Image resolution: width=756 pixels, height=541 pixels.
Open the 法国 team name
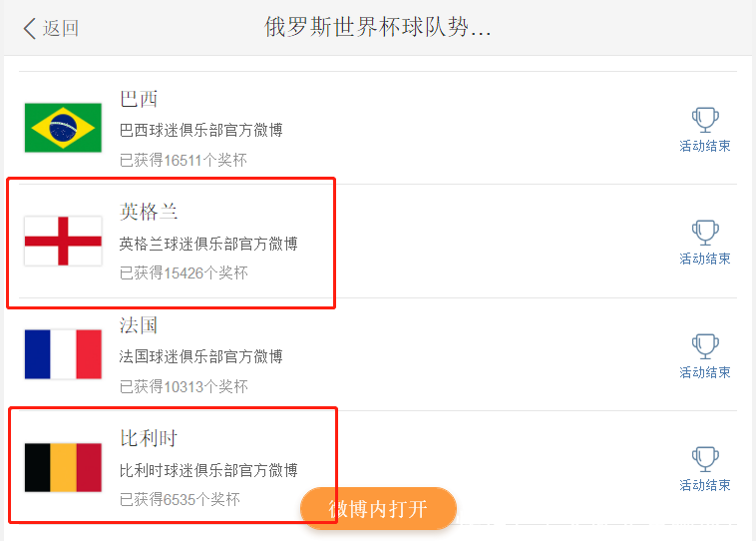click(139, 325)
